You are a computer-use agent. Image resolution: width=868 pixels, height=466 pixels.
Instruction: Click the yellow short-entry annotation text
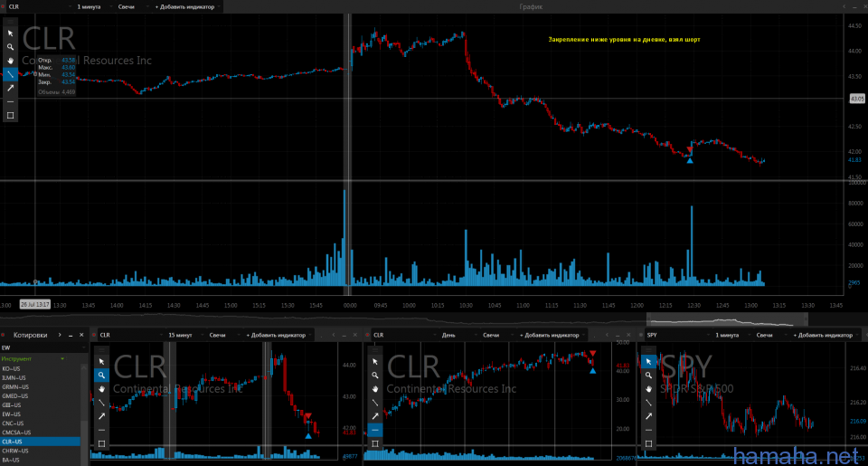coord(624,39)
